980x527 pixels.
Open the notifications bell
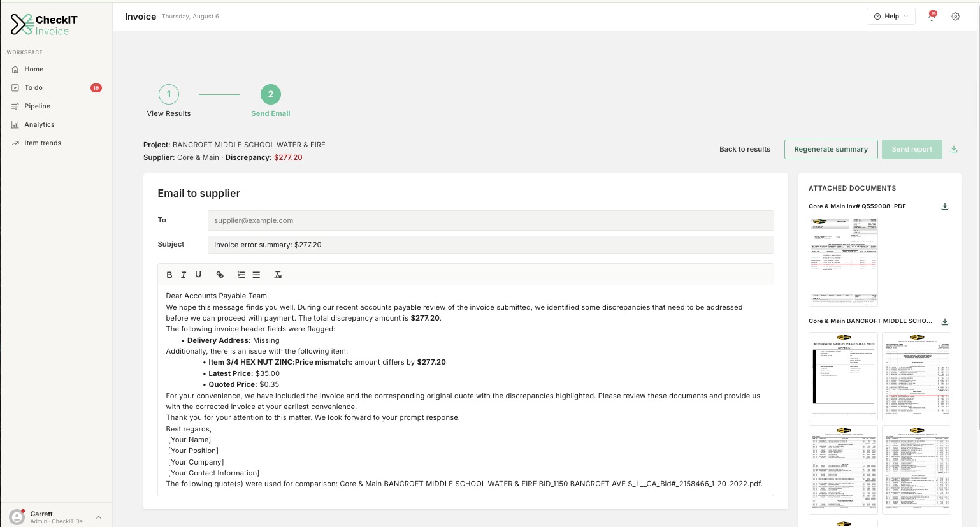(x=932, y=17)
